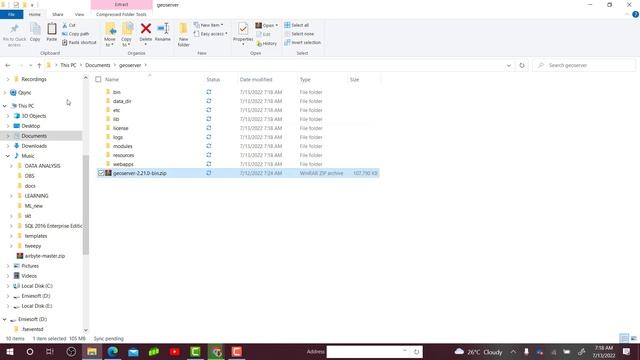Collapse the This PC tree node
640x360 pixels.
pos(5,106)
